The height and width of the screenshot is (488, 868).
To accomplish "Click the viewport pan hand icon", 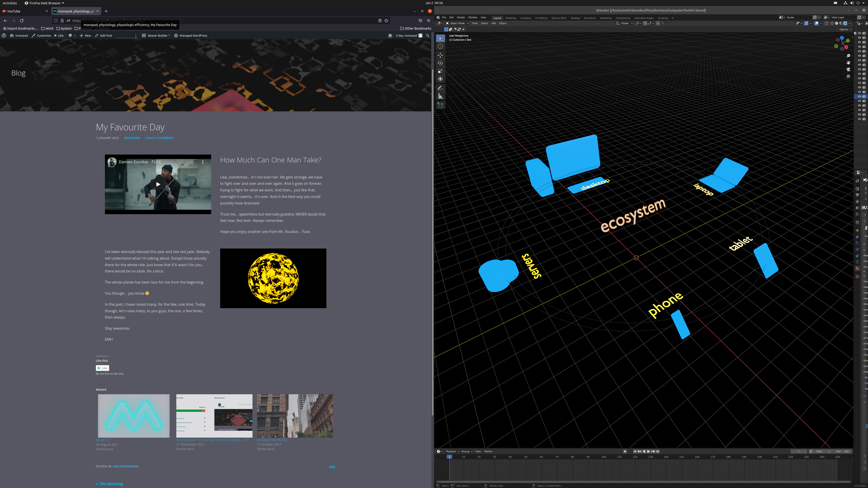I will click(849, 63).
